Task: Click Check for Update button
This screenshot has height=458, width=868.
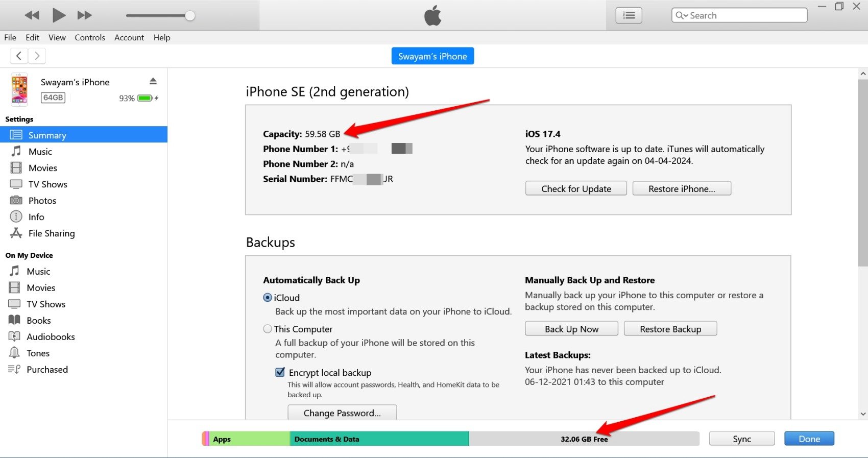Action: pyautogui.click(x=576, y=188)
